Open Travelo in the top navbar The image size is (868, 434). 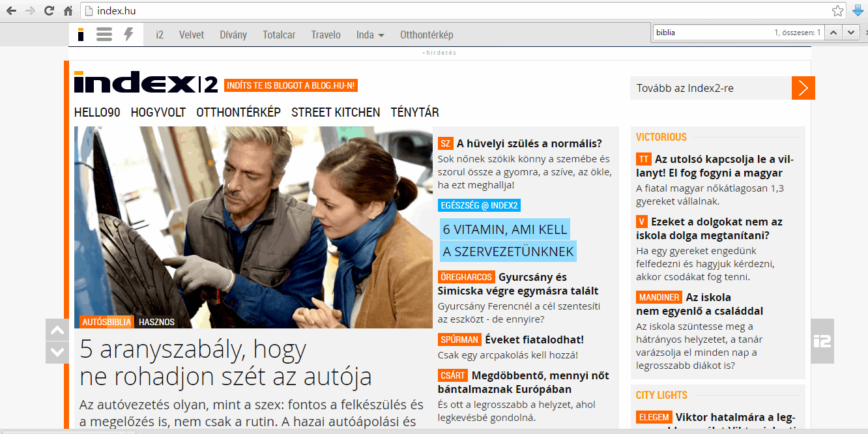pos(326,35)
